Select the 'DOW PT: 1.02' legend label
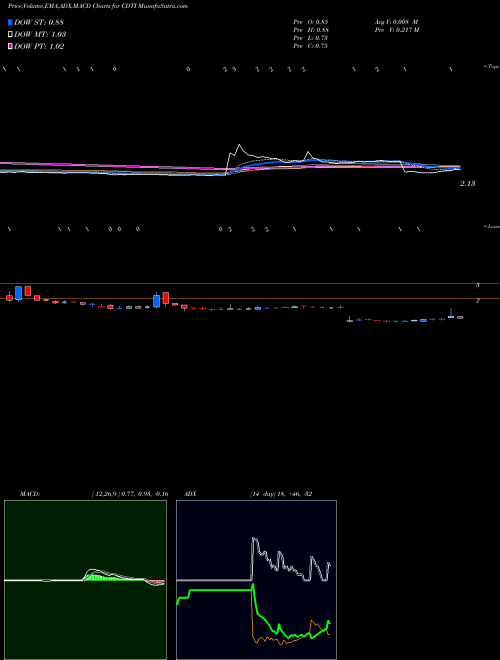 (x=39, y=47)
